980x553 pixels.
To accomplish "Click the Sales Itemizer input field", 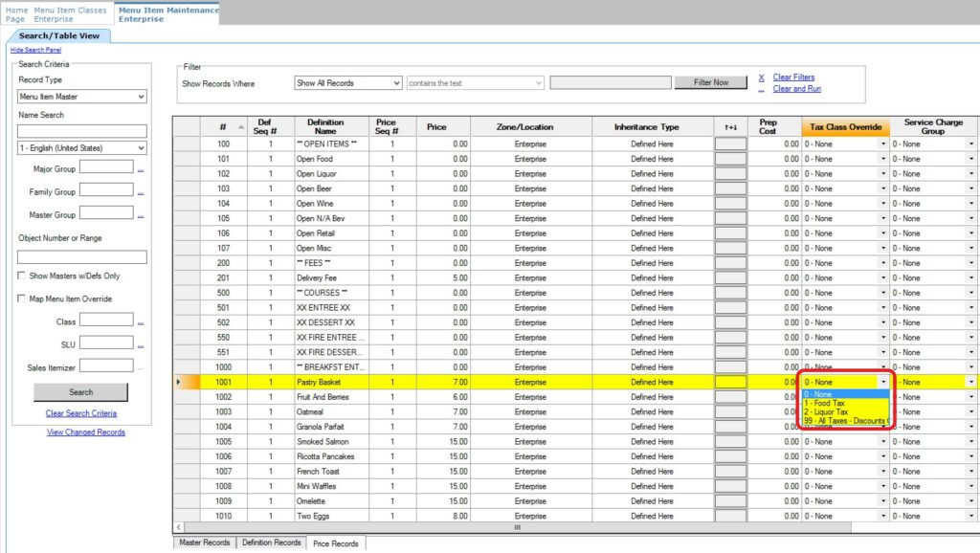I will tap(106, 365).
